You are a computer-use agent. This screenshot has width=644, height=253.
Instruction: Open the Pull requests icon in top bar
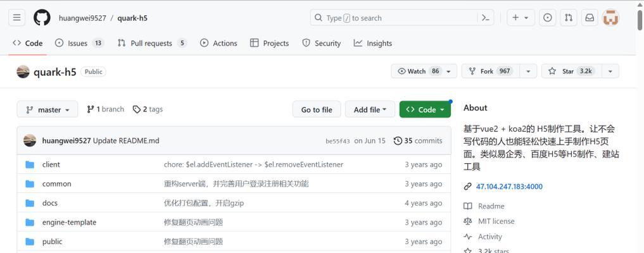[569, 18]
